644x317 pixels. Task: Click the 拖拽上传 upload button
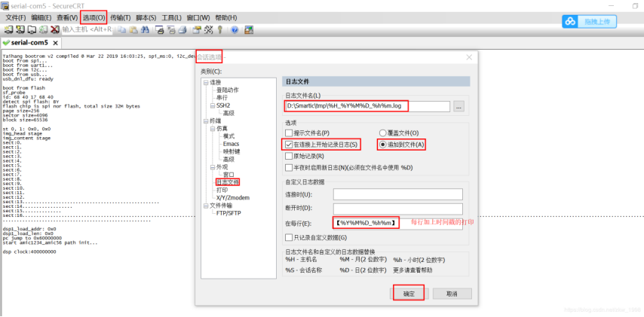pyautogui.click(x=590, y=22)
